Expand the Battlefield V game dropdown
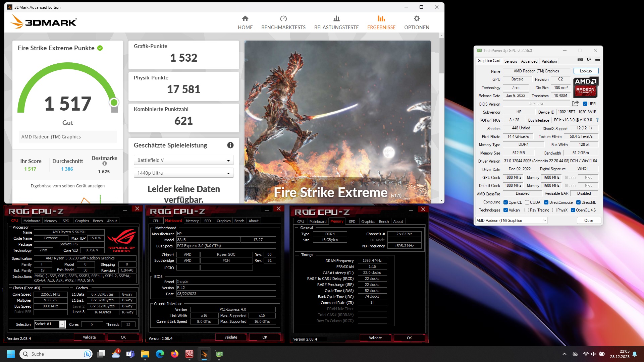The height and width of the screenshot is (362, 644). (183, 160)
